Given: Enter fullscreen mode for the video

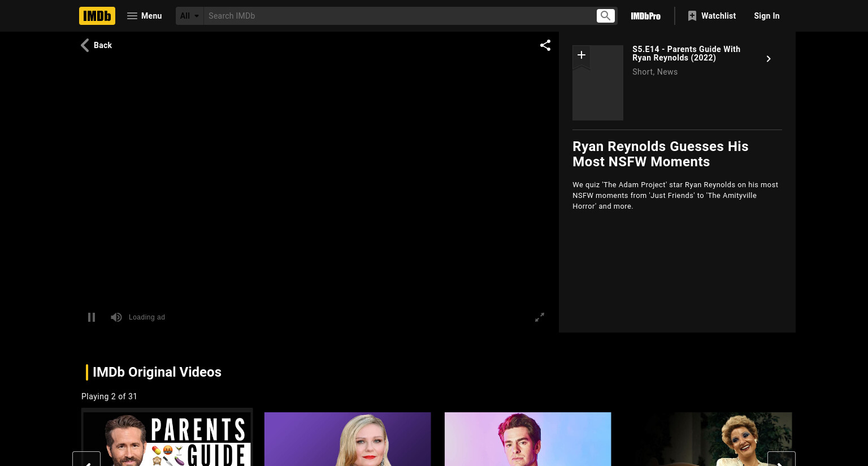Looking at the screenshot, I should [x=540, y=317].
